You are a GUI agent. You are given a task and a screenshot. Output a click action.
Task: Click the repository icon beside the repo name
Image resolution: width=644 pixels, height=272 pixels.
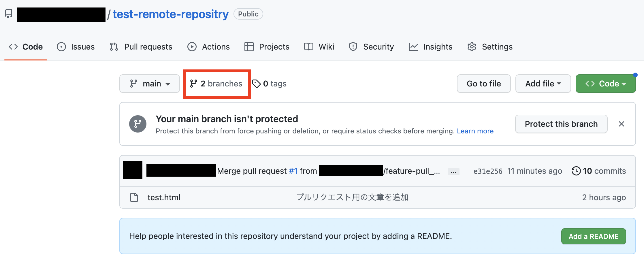(x=9, y=14)
